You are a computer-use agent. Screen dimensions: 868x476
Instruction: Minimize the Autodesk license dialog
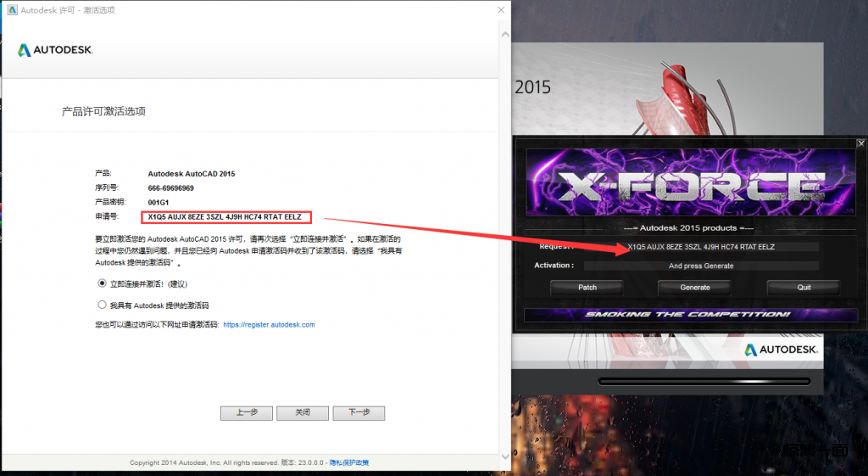point(421,10)
